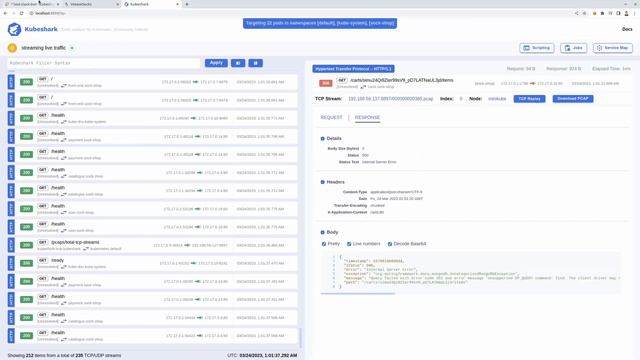
Task: Toggle the Decode Base64 checkbox
Action: [390, 244]
